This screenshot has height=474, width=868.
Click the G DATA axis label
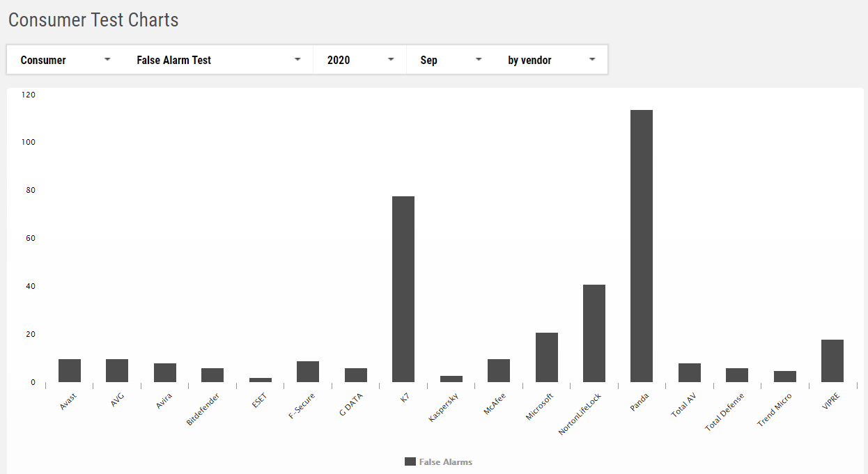[351, 404]
